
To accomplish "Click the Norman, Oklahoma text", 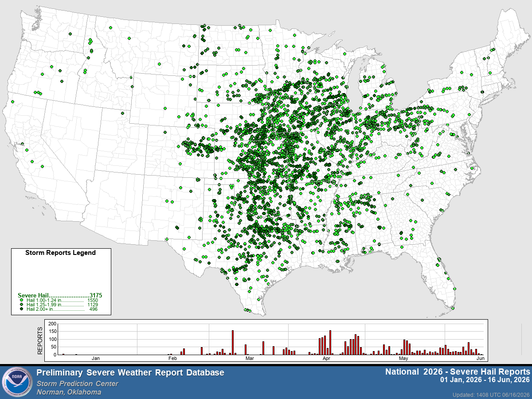I will coord(69,392).
